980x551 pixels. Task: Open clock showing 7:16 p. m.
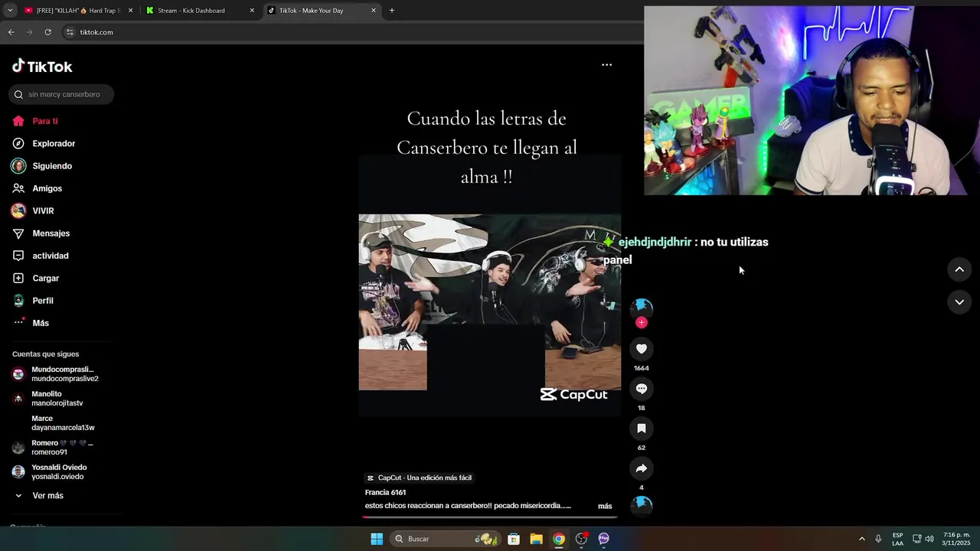(956, 539)
